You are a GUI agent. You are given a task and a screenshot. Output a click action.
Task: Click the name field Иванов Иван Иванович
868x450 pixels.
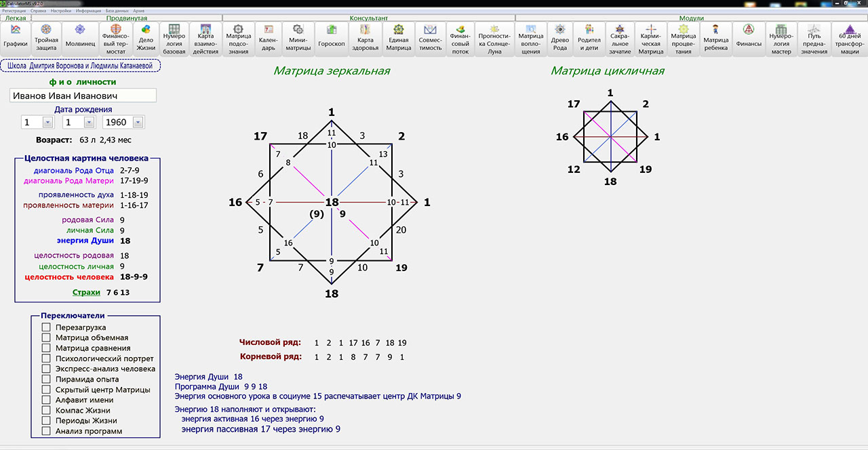point(83,96)
